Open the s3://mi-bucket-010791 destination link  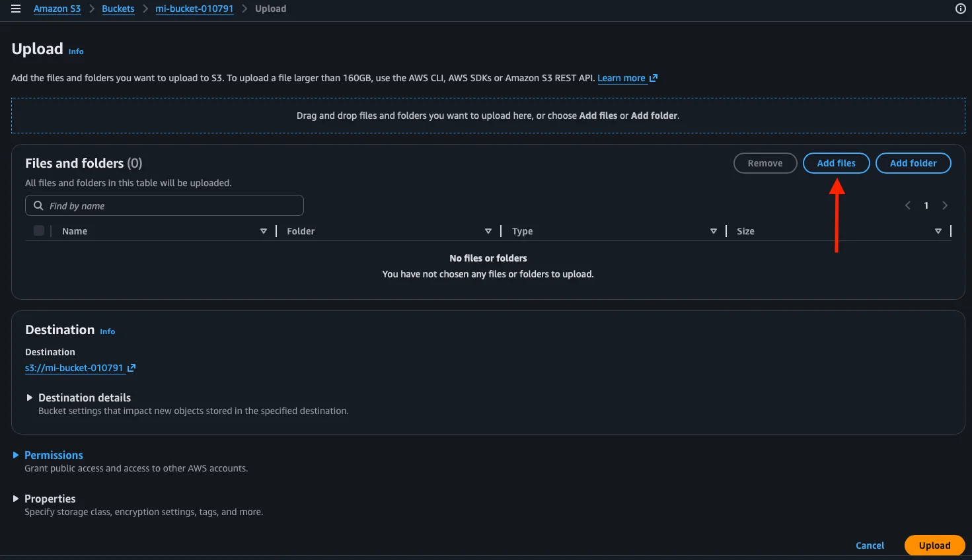coord(74,368)
